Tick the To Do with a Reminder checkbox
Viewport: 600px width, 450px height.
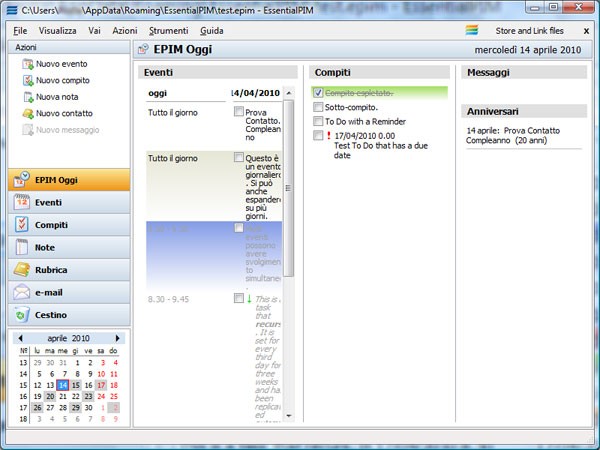coord(318,121)
